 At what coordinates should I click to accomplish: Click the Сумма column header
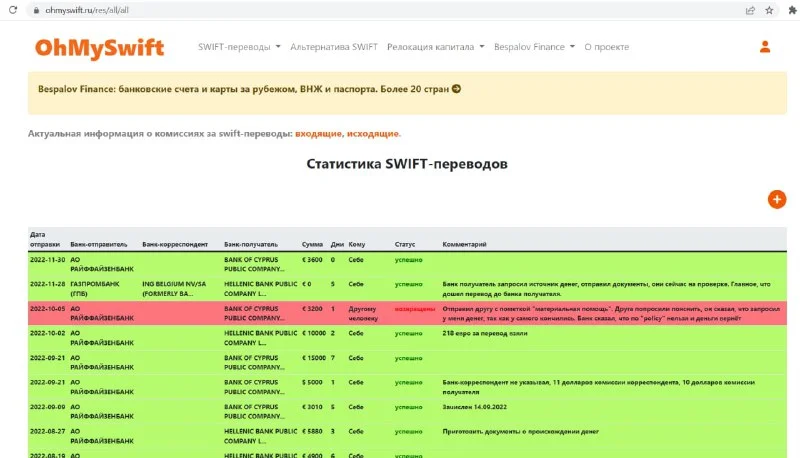pyautogui.click(x=312, y=243)
